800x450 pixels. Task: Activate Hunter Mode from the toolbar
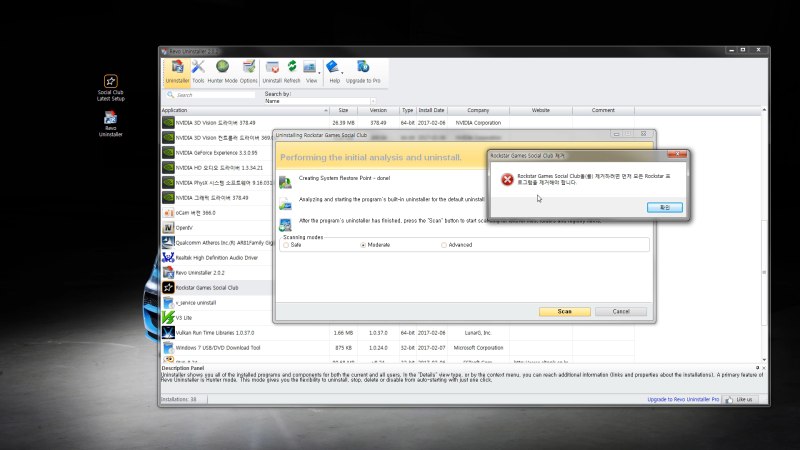point(222,72)
